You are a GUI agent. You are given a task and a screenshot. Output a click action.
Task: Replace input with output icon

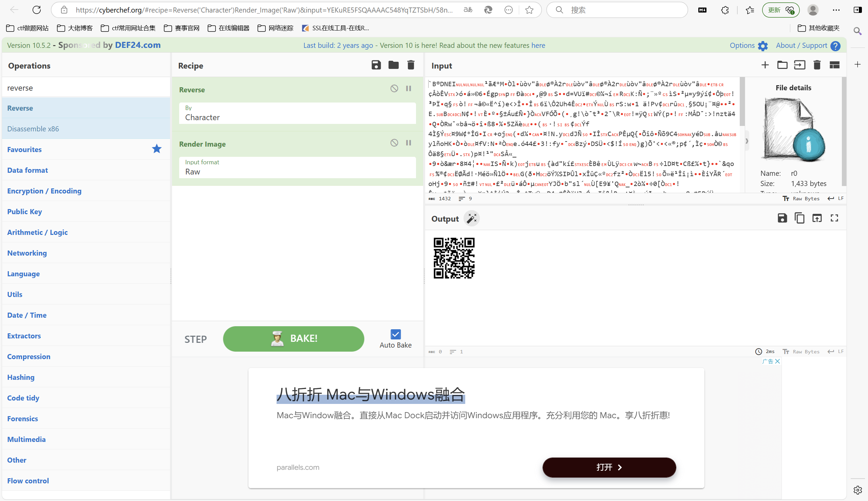point(817,218)
